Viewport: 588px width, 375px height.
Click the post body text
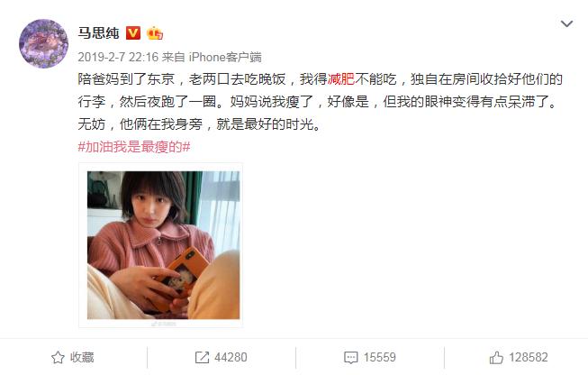(x=320, y=101)
